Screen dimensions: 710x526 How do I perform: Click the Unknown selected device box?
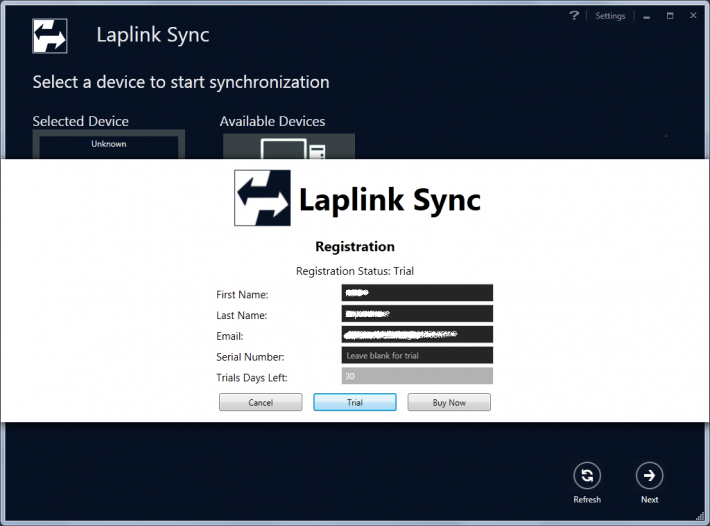109,144
